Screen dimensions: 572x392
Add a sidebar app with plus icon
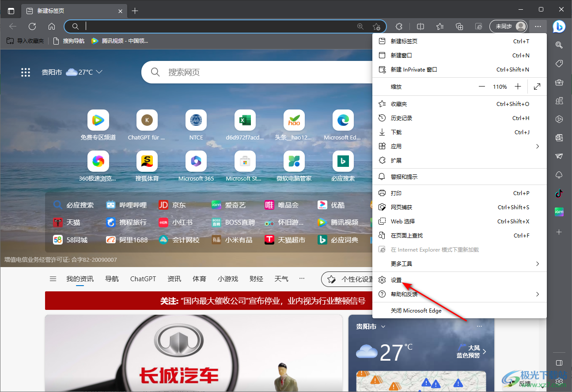[x=559, y=232]
